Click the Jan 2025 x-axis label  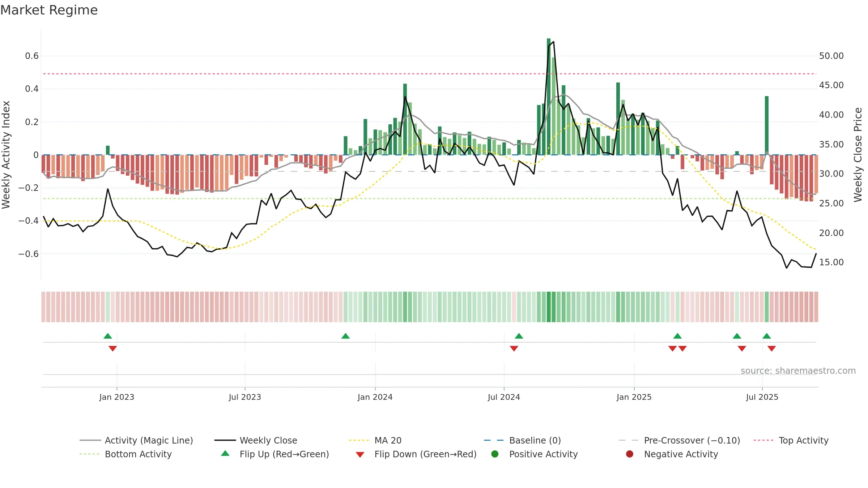tap(634, 397)
